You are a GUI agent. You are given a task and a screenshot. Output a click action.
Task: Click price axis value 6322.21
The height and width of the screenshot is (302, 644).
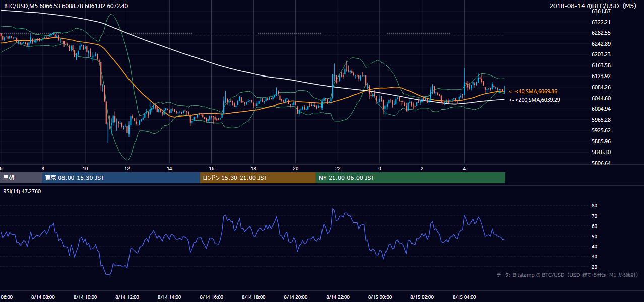[601, 22]
